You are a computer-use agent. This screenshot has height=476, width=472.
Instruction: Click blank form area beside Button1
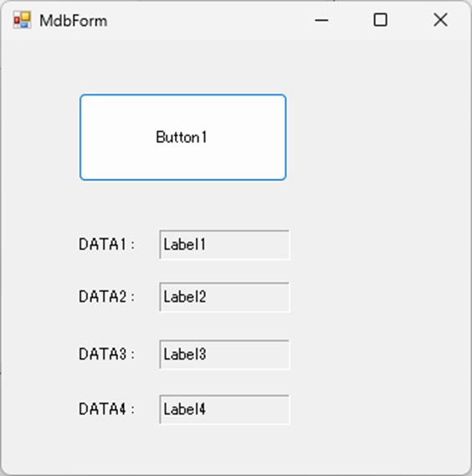coord(377,137)
